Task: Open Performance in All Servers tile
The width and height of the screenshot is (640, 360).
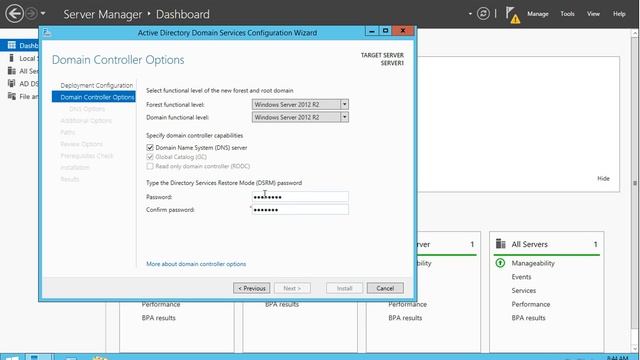Action: 531,304
